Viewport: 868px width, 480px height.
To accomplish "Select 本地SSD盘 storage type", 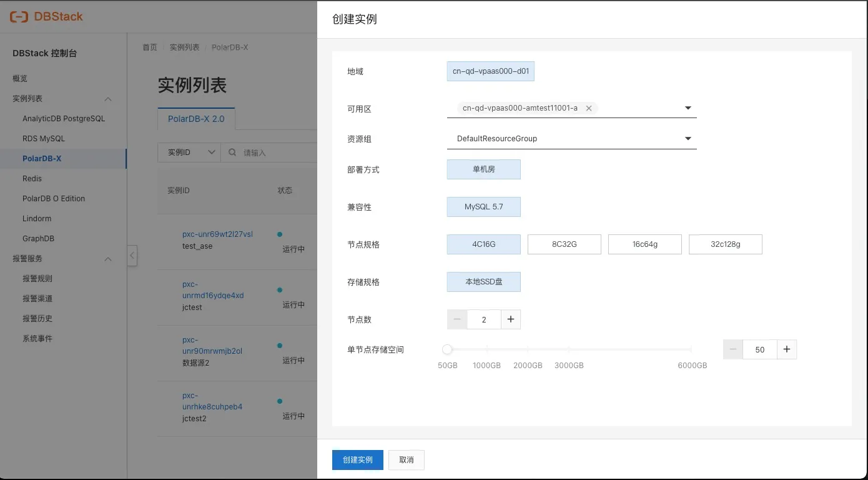I will tap(483, 282).
